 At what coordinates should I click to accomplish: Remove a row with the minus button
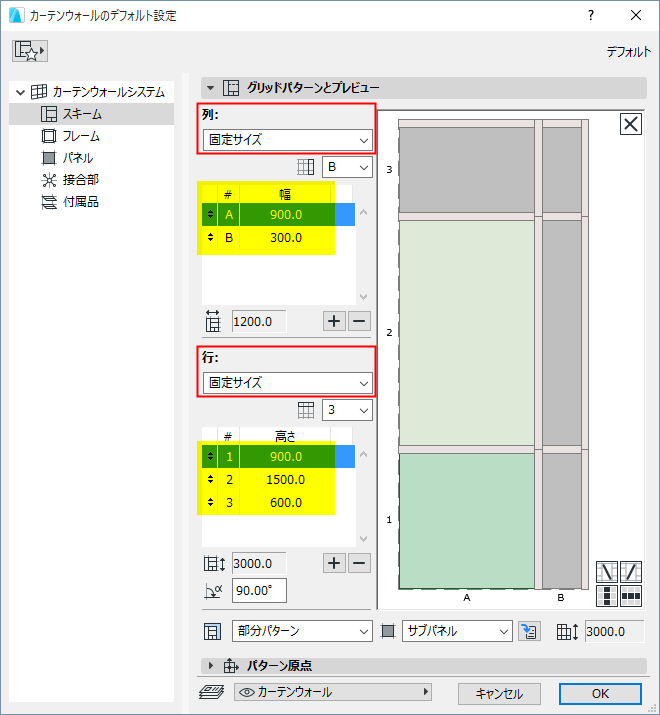point(359,563)
